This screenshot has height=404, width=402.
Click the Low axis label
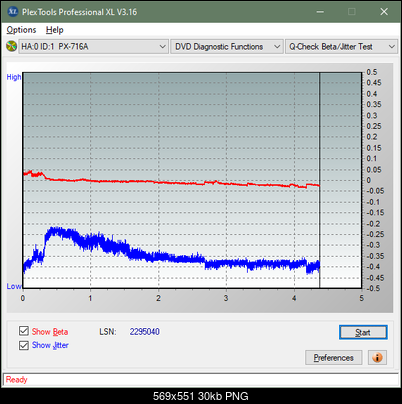click(x=14, y=286)
